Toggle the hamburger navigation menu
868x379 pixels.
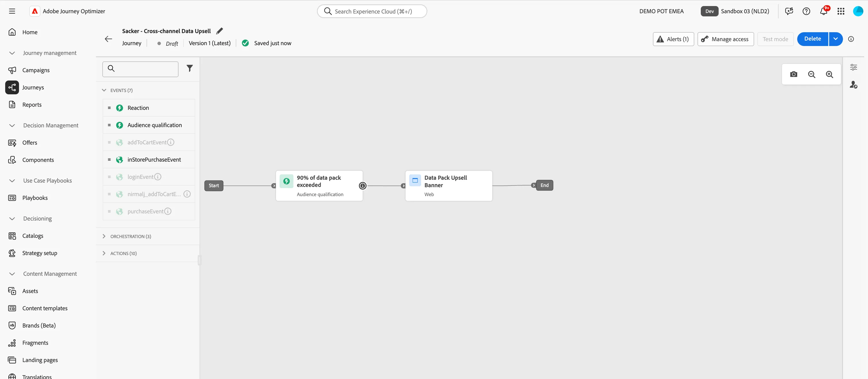[x=12, y=11]
